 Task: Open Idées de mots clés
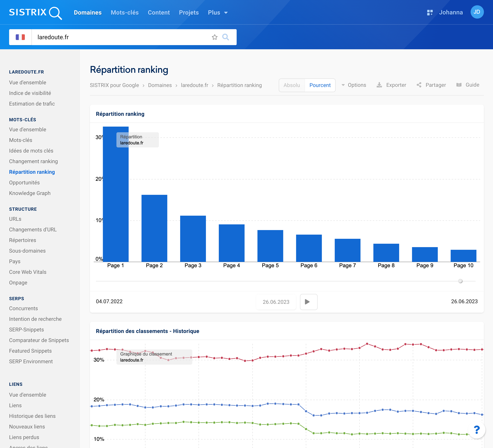pos(31,151)
